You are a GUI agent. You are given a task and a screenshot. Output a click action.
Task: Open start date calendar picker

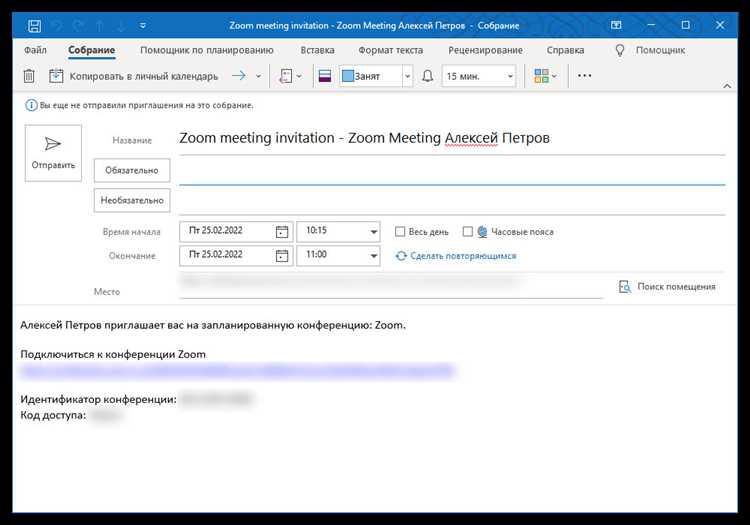tap(282, 231)
